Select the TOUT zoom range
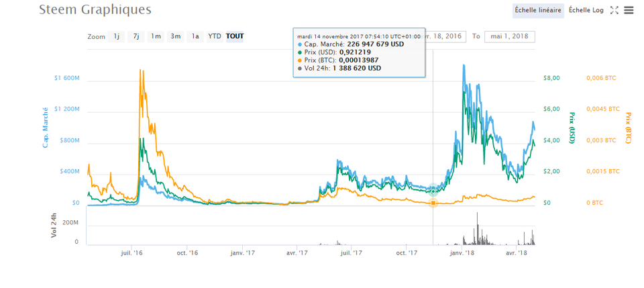The height and width of the screenshot is (288, 644). [x=235, y=36]
